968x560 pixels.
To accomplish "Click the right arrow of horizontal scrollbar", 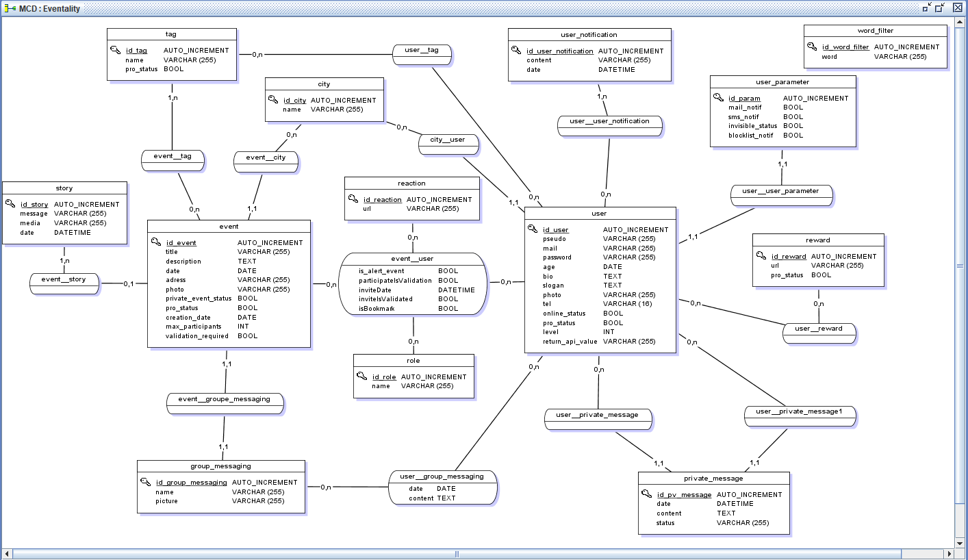I will (948, 554).
